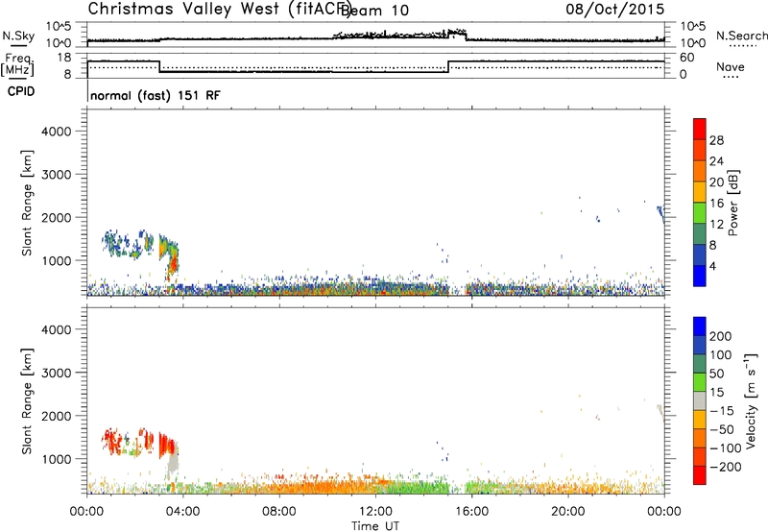This screenshot has height=532, width=768.
Task: Click the title "Christmas Valley West (fitACF)"
Action: point(220,10)
